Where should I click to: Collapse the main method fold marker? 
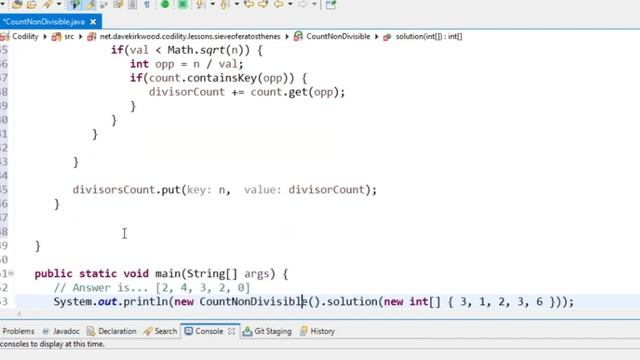click(11, 273)
